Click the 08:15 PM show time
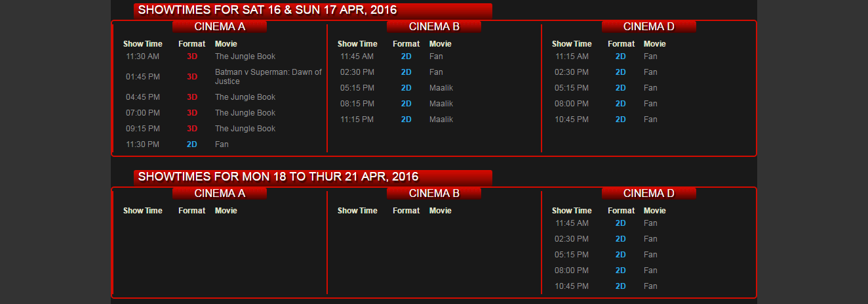This screenshot has width=868, height=304. (x=357, y=104)
